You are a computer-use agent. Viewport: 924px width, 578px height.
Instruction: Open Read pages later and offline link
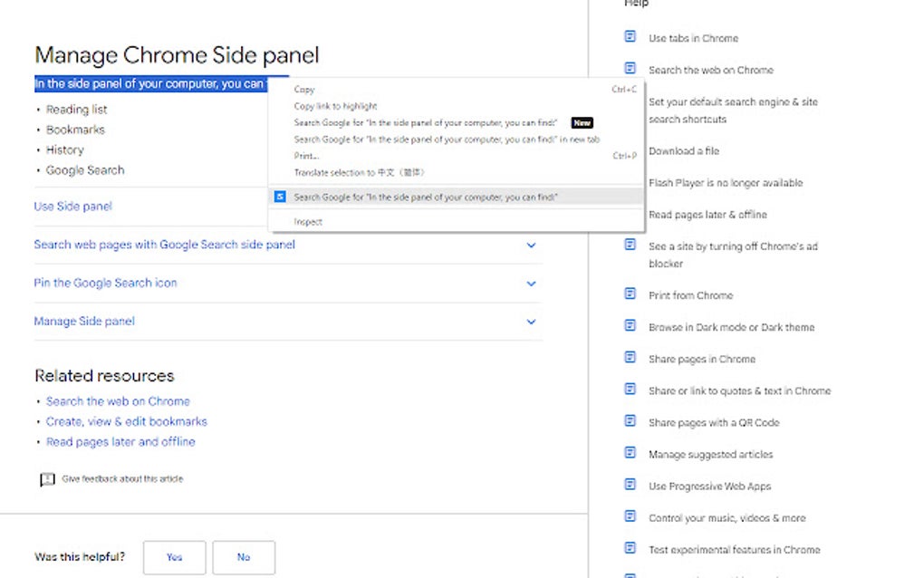click(x=120, y=441)
